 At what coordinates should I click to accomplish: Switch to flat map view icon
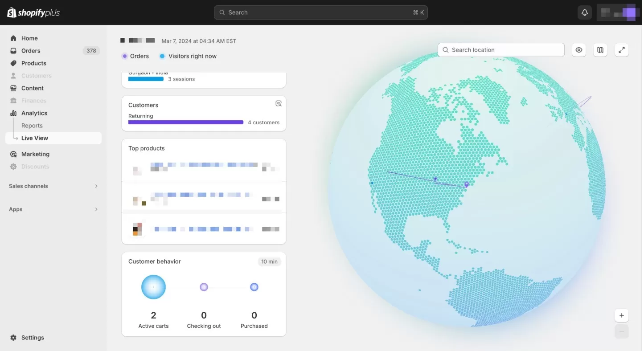point(600,50)
